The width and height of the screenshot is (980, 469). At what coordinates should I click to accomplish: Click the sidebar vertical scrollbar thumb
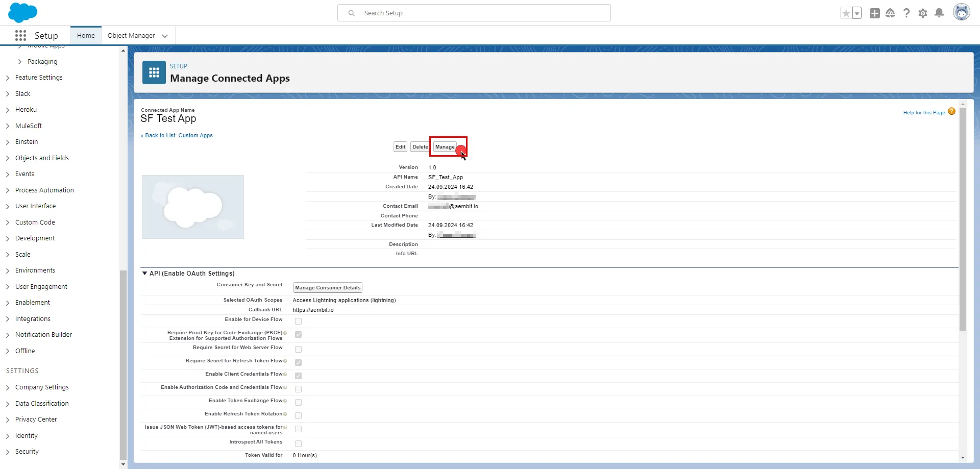tap(123, 365)
